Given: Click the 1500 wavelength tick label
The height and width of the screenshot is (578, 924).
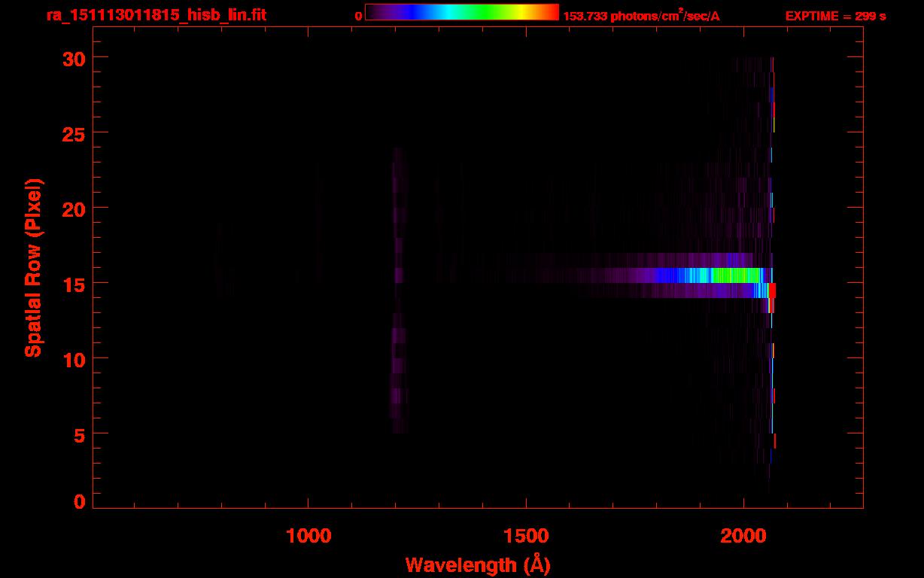Looking at the screenshot, I should tap(526, 535).
